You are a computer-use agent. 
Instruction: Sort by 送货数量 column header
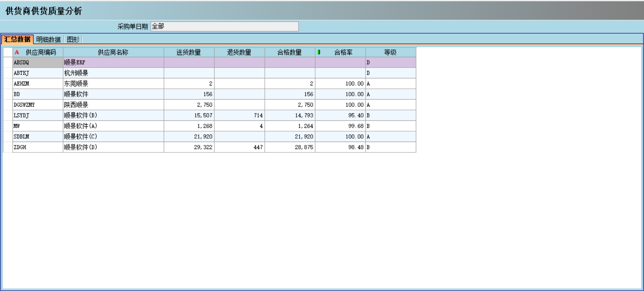(x=189, y=52)
